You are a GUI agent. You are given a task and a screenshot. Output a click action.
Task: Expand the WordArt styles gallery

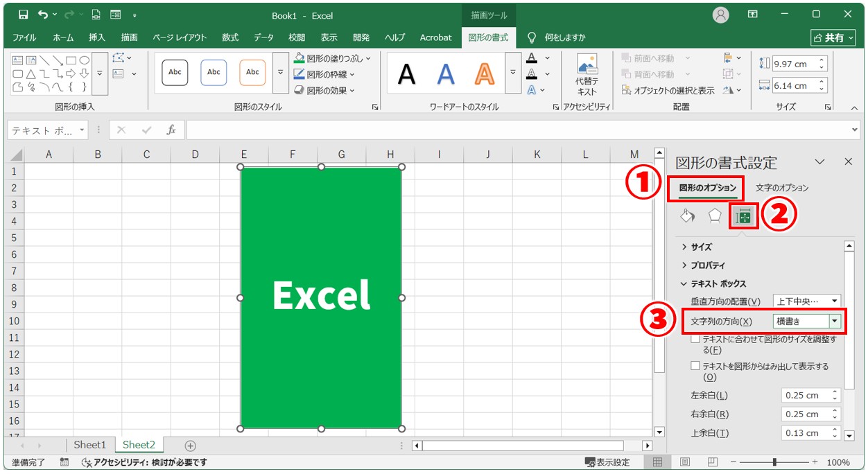click(x=513, y=73)
